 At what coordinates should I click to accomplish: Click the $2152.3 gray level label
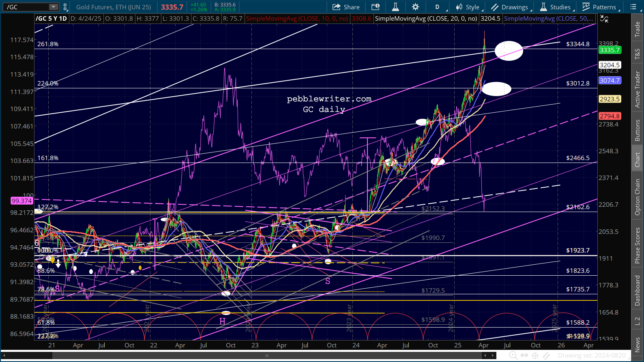[x=433, y=208]
